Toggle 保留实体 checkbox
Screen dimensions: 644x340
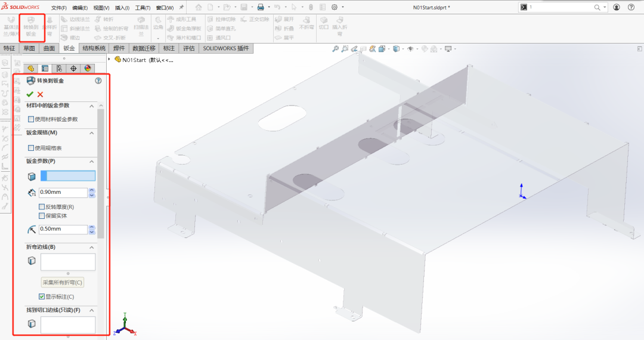point(42,215)
